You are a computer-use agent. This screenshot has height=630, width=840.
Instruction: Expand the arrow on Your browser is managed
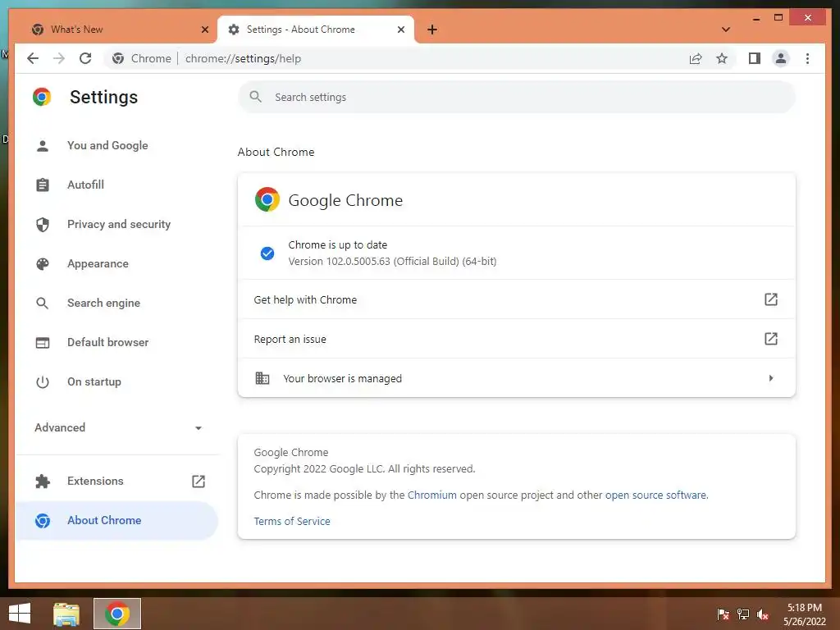click(771, 378)
